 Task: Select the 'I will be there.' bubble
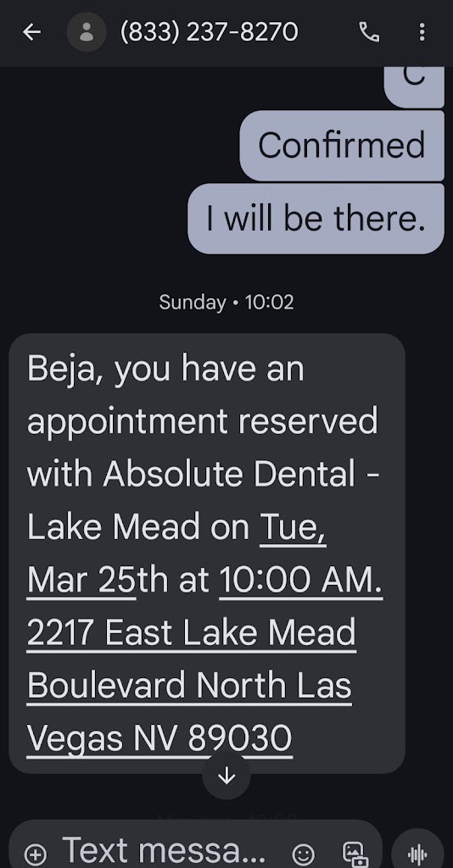316,219
